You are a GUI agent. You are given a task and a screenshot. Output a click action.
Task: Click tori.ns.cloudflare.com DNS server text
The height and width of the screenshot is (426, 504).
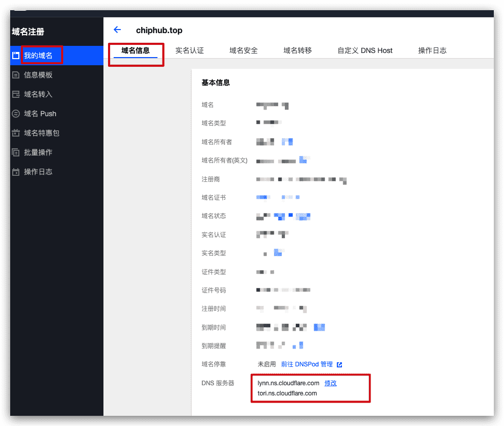287,393
